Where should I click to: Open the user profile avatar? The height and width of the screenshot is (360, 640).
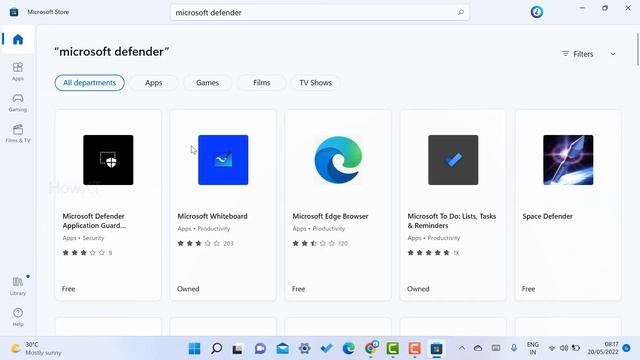[x=537, y=12]
